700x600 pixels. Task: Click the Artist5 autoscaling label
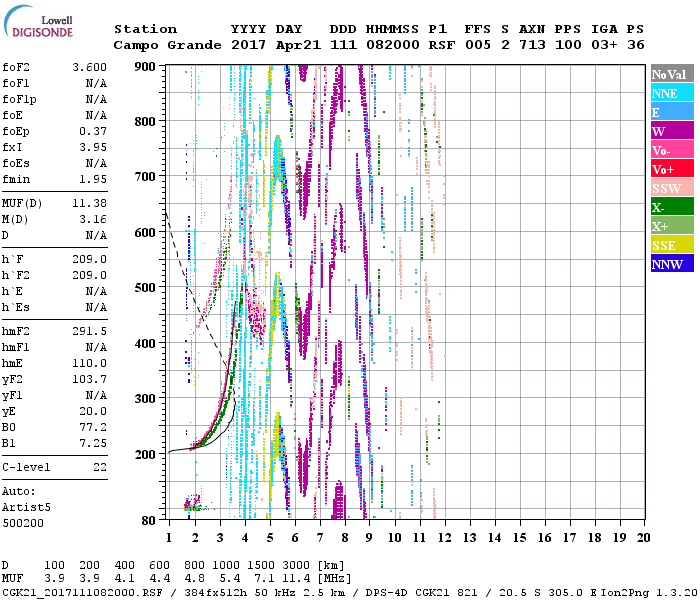coord(26,508)
